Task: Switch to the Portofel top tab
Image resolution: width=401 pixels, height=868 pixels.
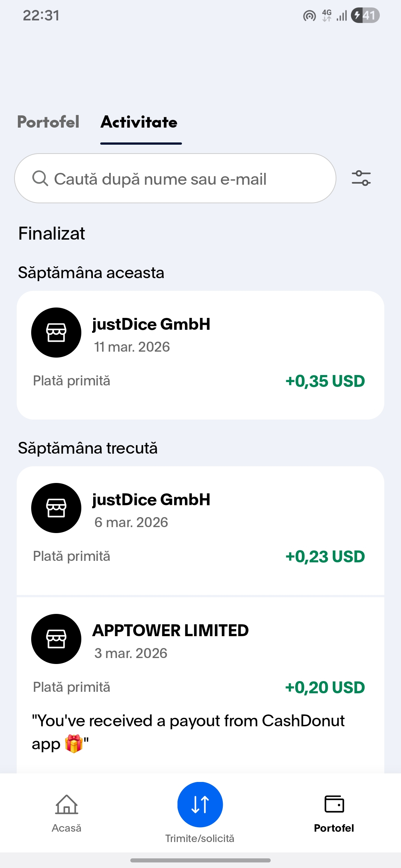Action: 48,122
